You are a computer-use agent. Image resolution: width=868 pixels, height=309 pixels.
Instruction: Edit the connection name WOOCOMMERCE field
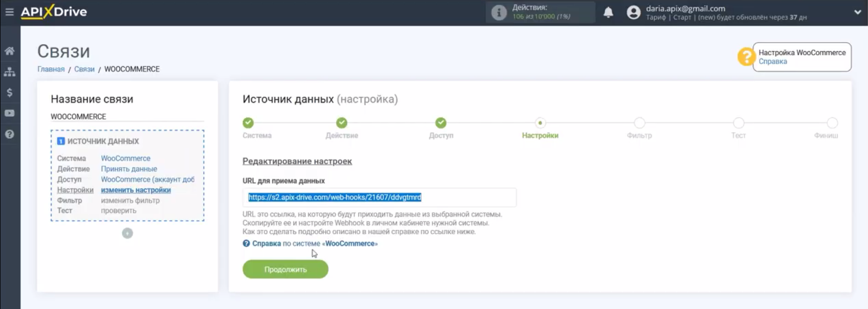tap(127, 116)
